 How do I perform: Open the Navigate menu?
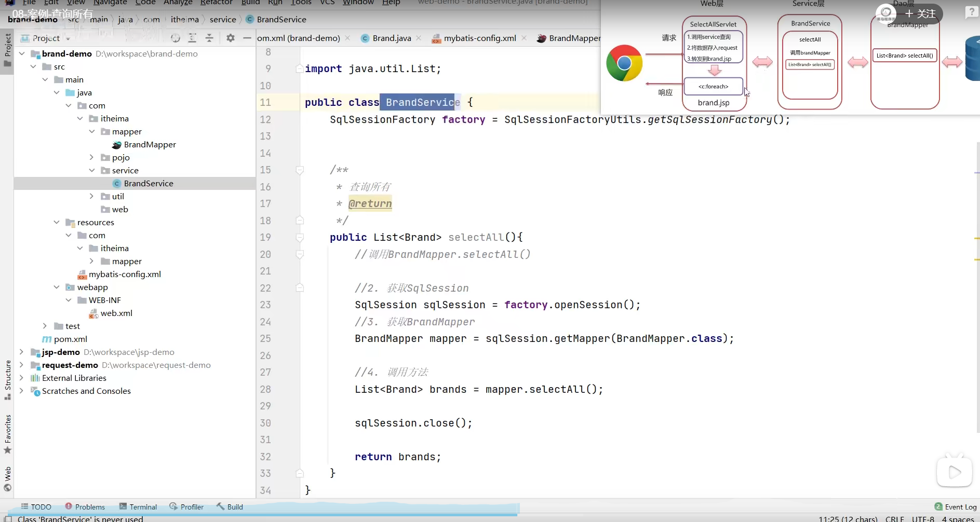tap(110, 3)
